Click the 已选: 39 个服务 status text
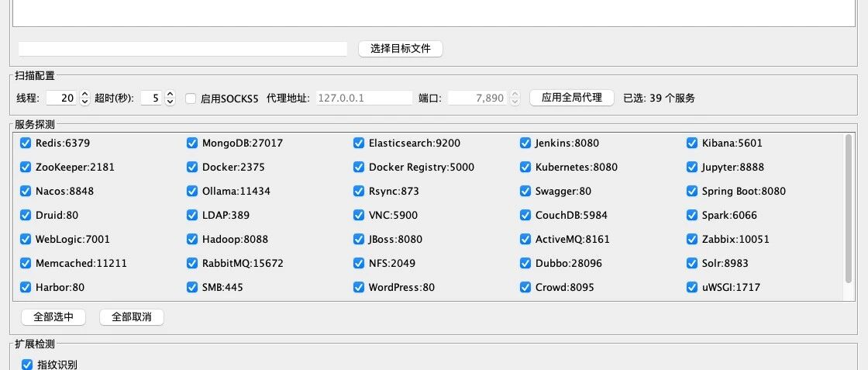 click(x=659, y=99)
